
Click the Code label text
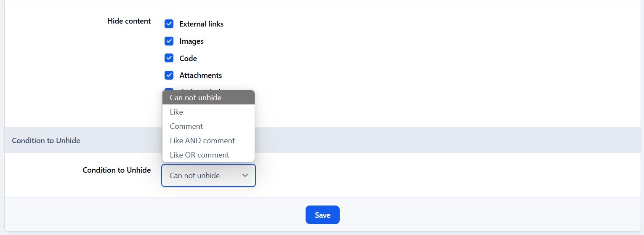pyautogui.click(x=188, y=58)
